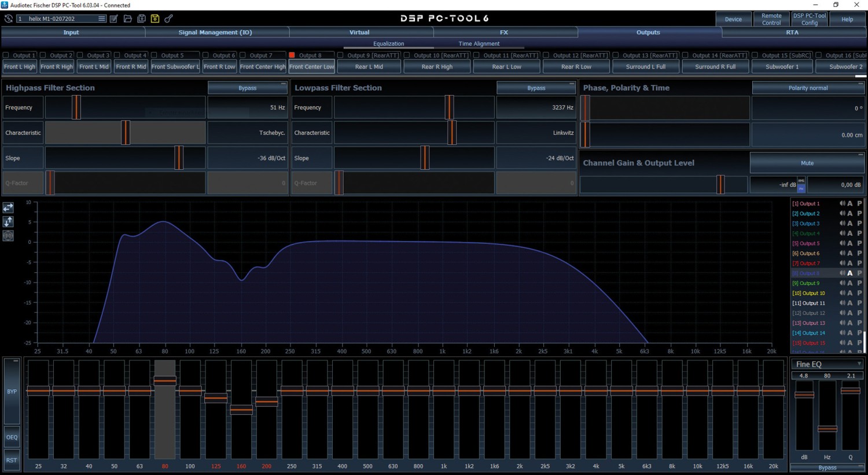Switch to the FX tab

click(x=504, y=32)
